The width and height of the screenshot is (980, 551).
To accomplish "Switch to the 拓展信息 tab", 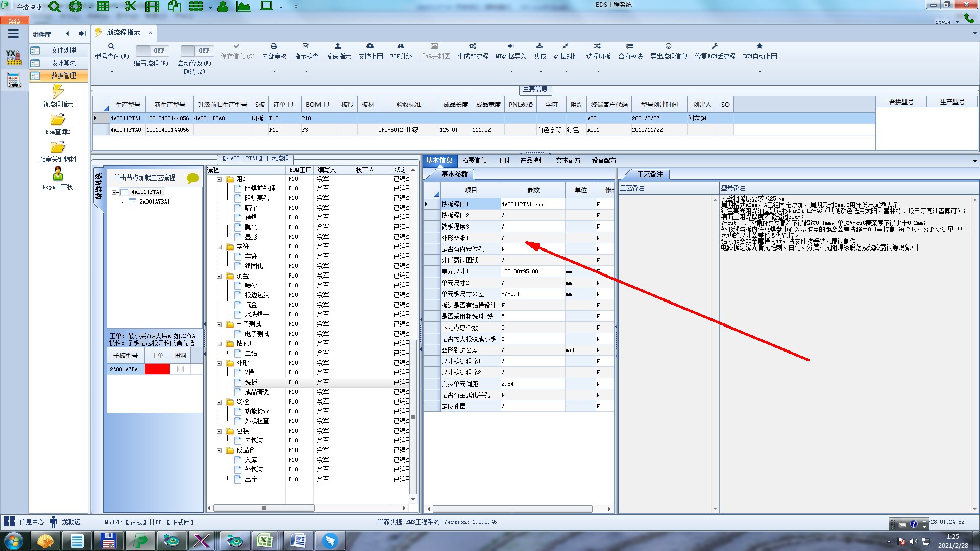I will click(x=474, y=160).
